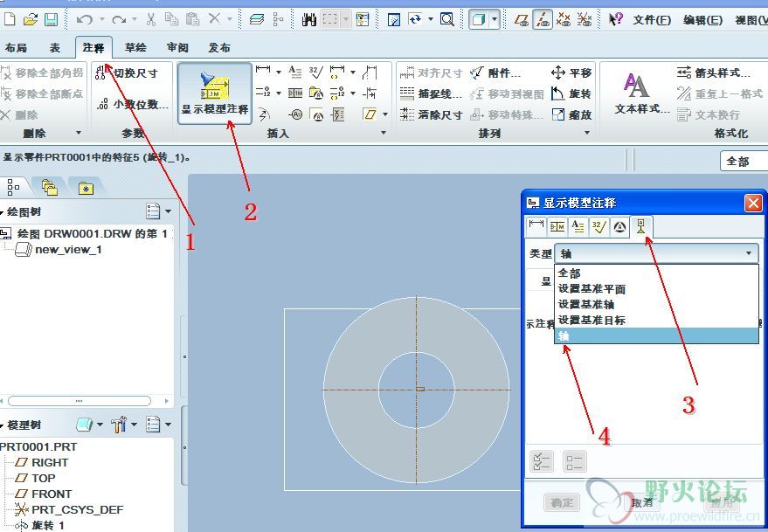This screenshot has width=768, height=532.
Task: Open a file with folder icon
Action: pos(31,19)
